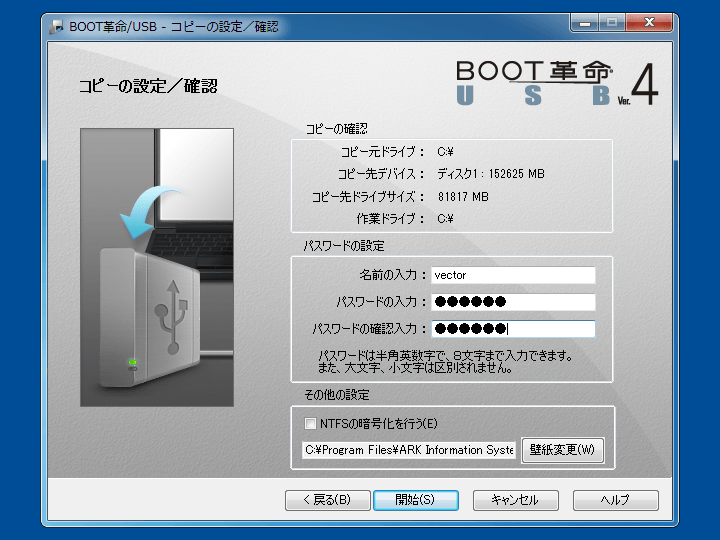The height and width of the screenshot is (540, 720).
Task: Click the password length note 8文字まで入力できます
Action: [512, 355]
